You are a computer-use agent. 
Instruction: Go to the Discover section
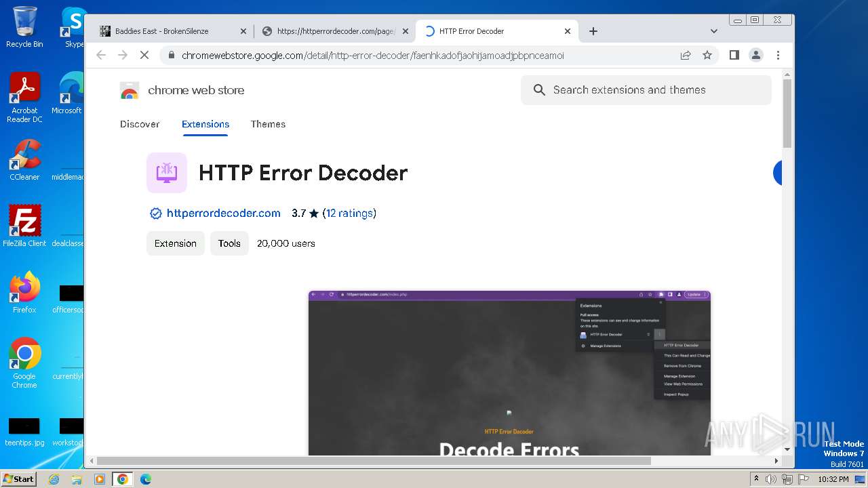point(140,124)
